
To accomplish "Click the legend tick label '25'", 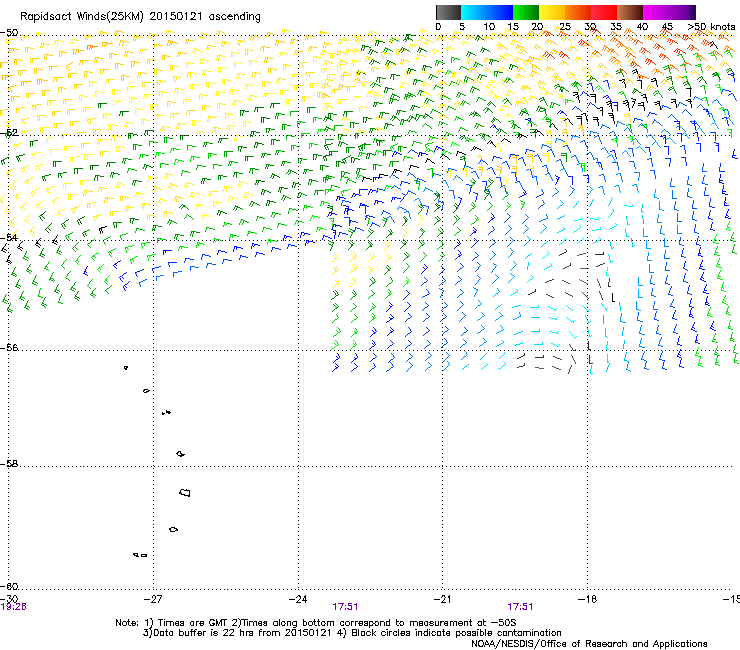I will point(564,27).
